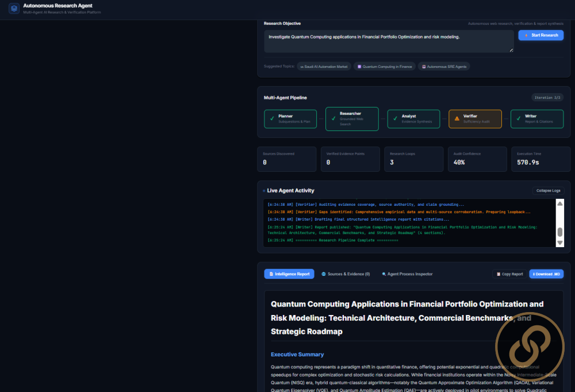Click the document icon on Intelligence Report tab
The height and width of the screenshot is (392, 575).
[271, 274]
